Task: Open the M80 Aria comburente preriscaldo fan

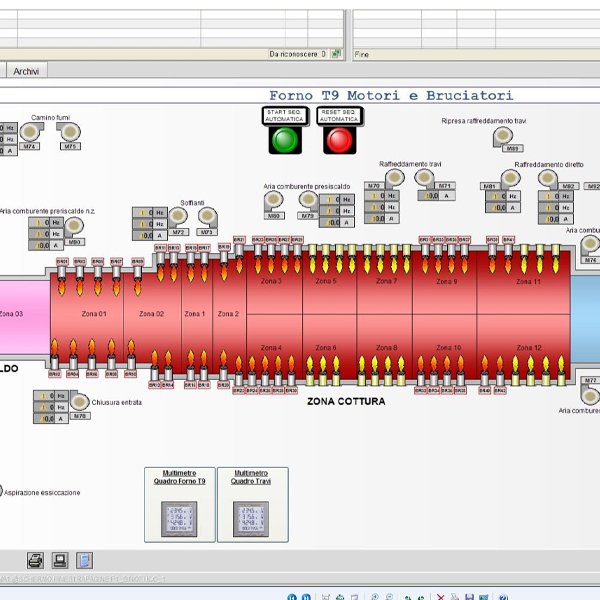Action: pos(274,201)
